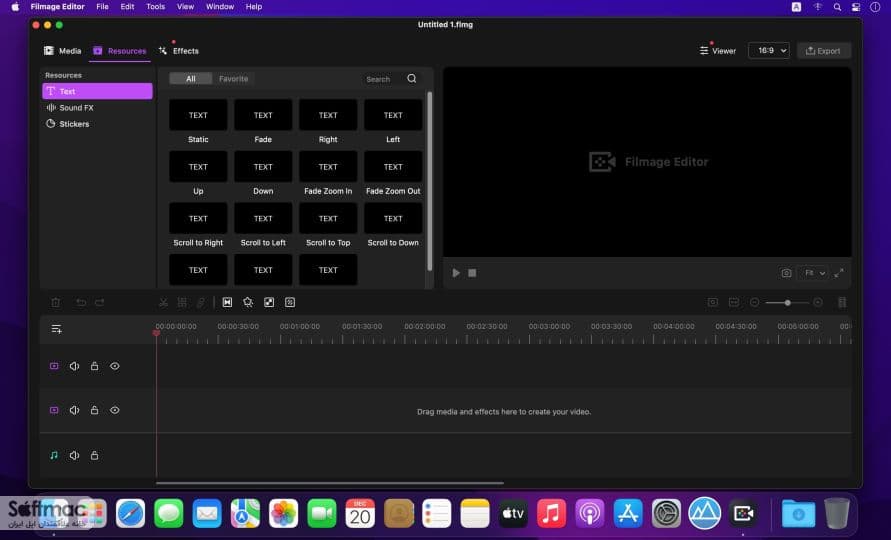Switch to the Effects tab
The image size is (891, 540).
coord(178,51)
